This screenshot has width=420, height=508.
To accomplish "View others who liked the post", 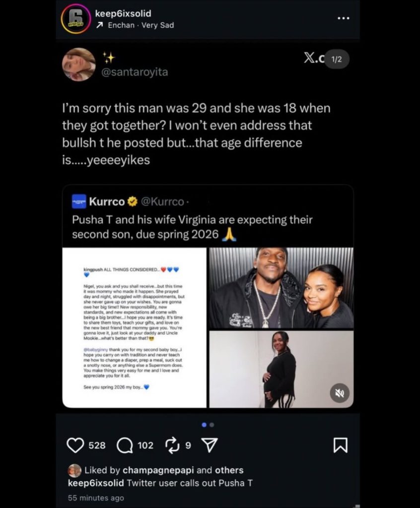I will pos(229,470).
